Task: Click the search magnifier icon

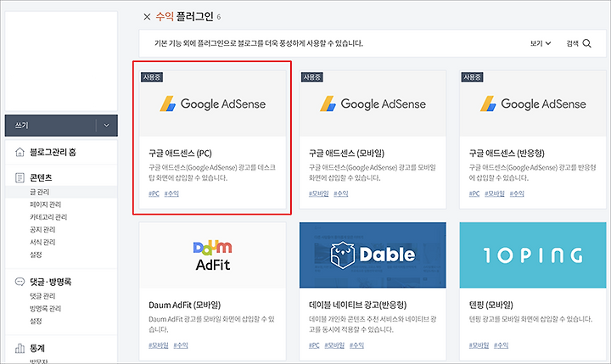Action: click(587, 43)
